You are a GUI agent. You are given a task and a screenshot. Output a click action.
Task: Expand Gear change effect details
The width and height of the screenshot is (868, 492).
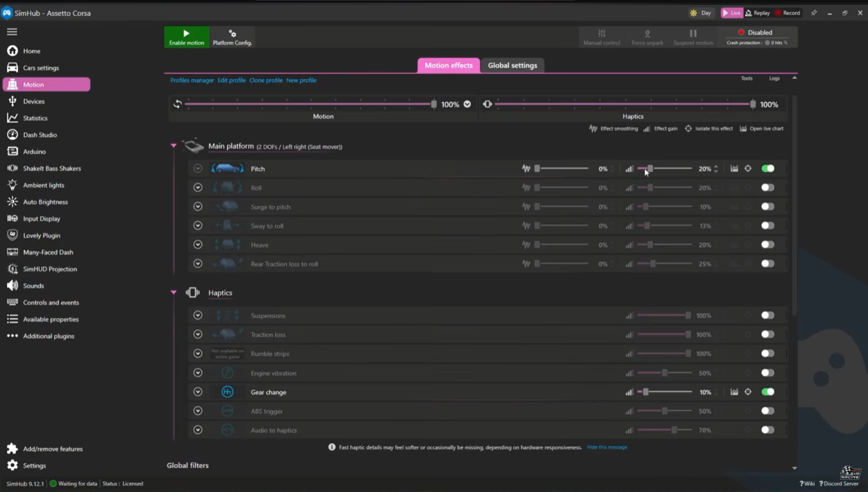198,392
